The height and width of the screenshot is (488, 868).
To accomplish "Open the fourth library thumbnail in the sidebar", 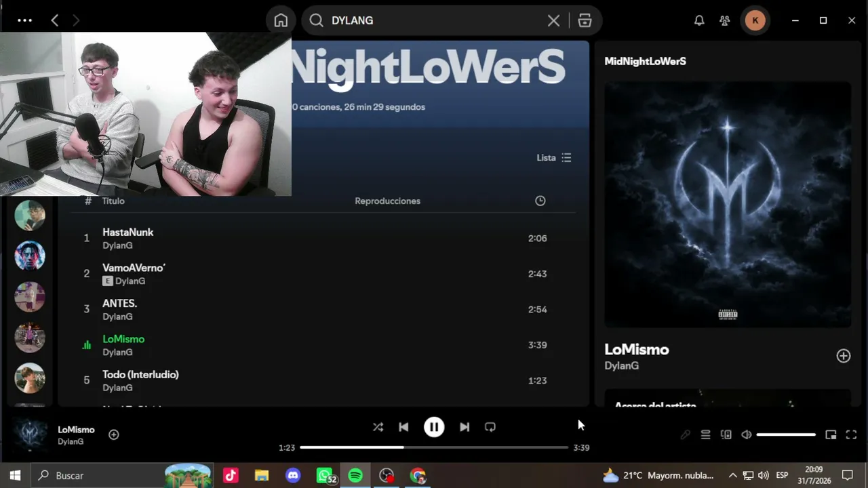I will [30, 338].
